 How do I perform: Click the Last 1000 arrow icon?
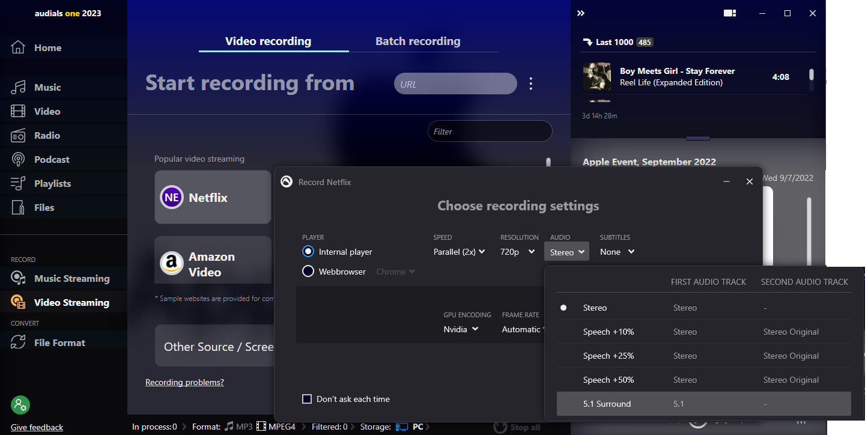587,42
